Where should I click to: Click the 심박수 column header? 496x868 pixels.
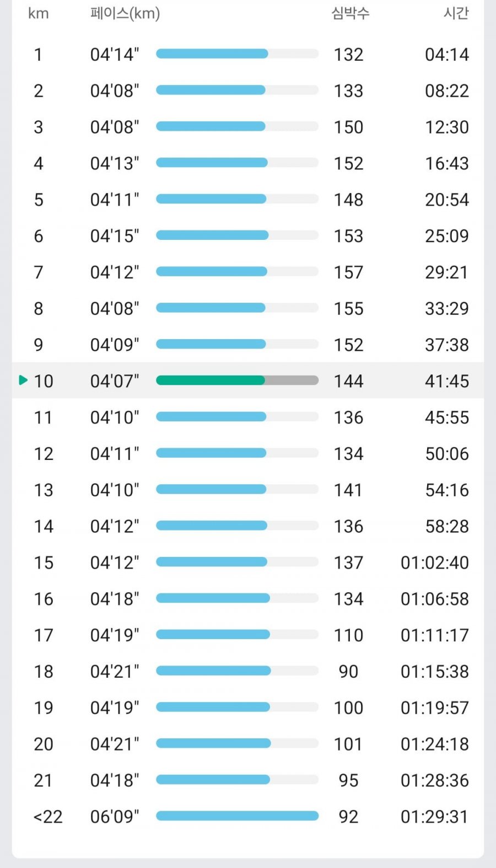pyautogui.click(x=350, y=13)
